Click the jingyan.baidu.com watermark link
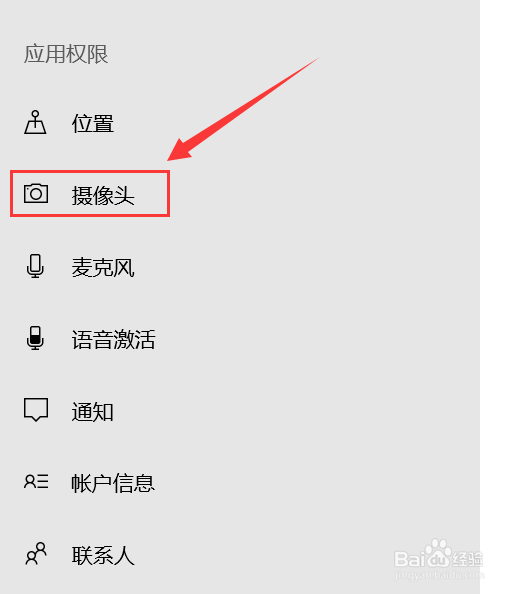The height and width of the screenshot is (594, 514). (439, 575)
